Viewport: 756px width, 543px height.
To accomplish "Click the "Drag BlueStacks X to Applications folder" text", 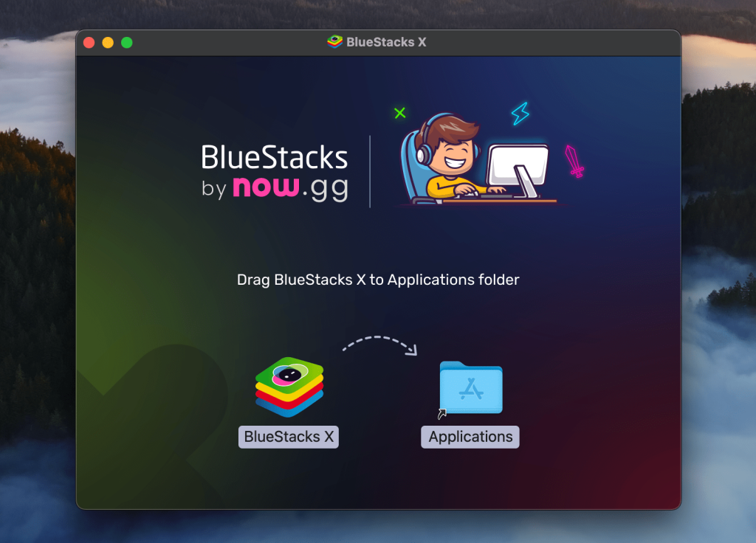I will [x=378, y=280].
